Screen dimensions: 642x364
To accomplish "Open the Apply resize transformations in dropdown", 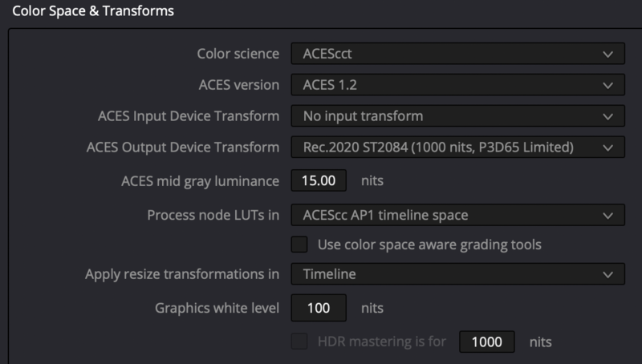I will (456, 274).
